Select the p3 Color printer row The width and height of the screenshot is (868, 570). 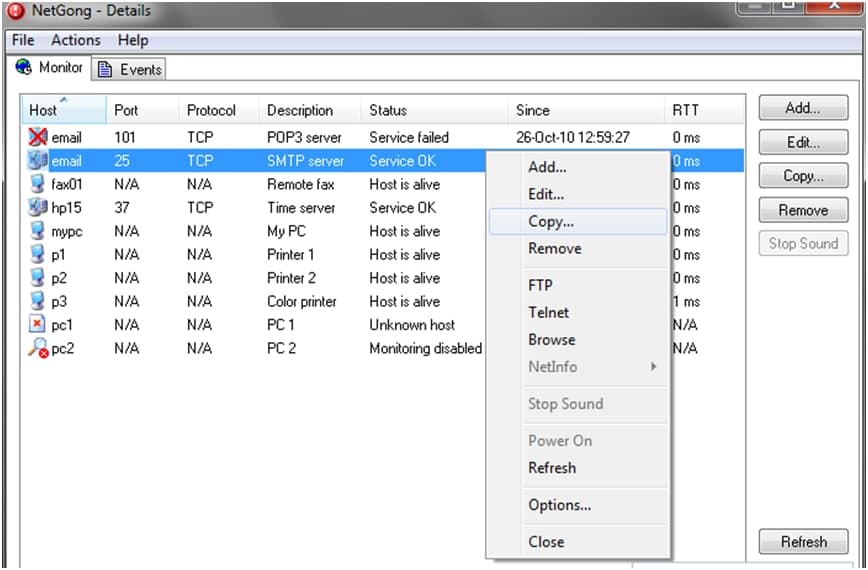(x=250, y=302)
